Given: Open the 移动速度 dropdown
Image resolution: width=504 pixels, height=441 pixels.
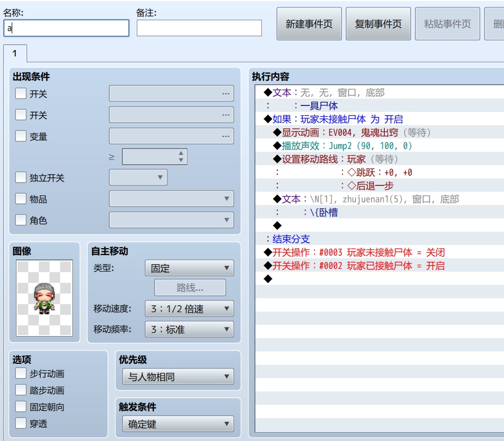Looking at the screenshot, I should click(189, 309).
